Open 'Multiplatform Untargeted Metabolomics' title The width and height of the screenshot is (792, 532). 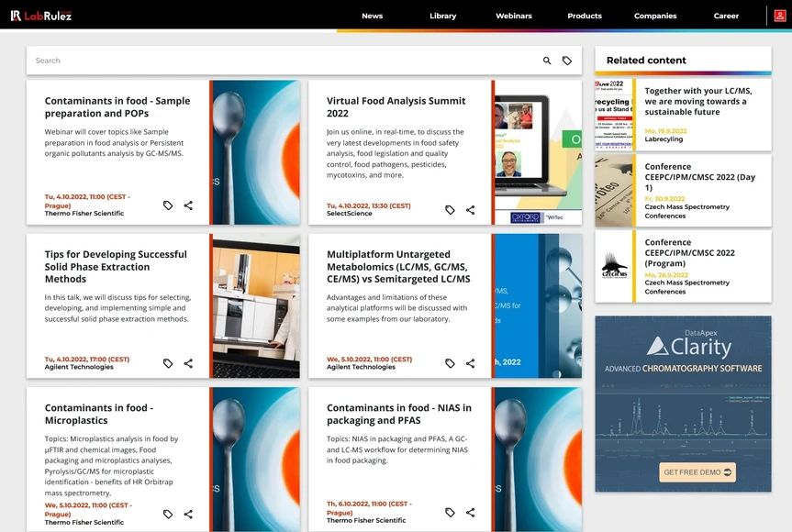[398, 267]
